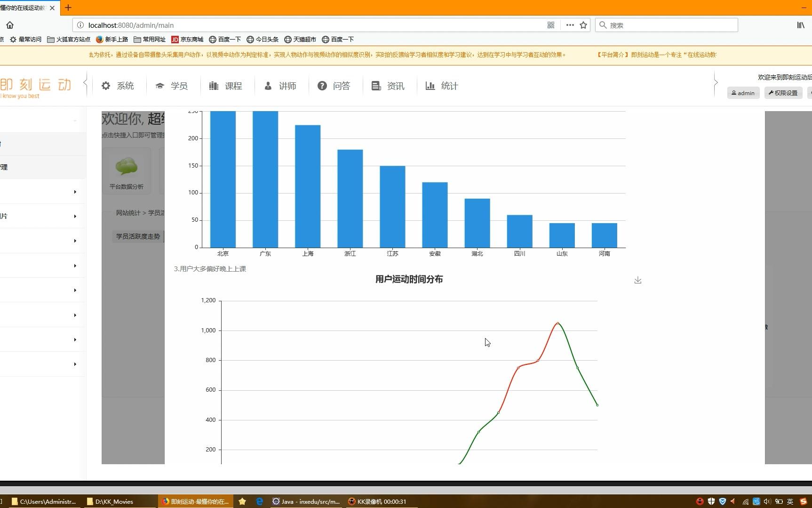The width and height of the screenshot is (812, 508).
Task: Click the 学员活跃度走势 tab button
Action: [x=138, y=236]
